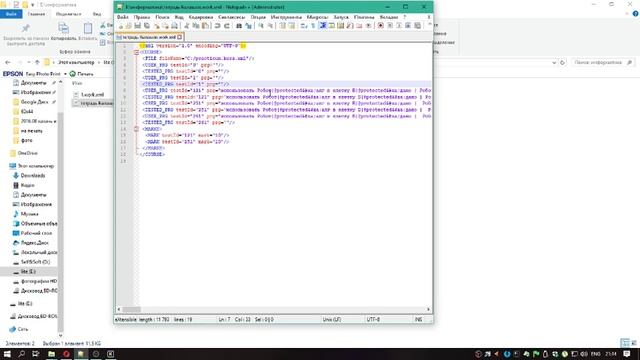Click the New file icon in Notepad++ toolbar

(x=120, y=26)
